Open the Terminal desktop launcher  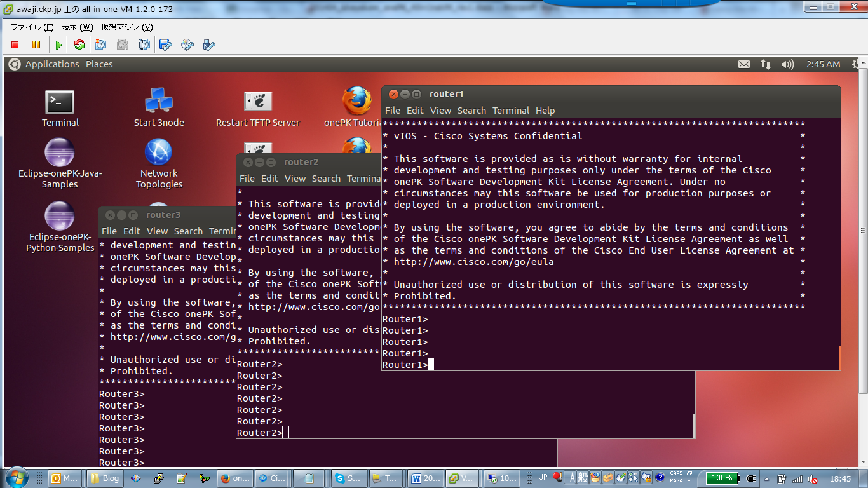[60, 102]
